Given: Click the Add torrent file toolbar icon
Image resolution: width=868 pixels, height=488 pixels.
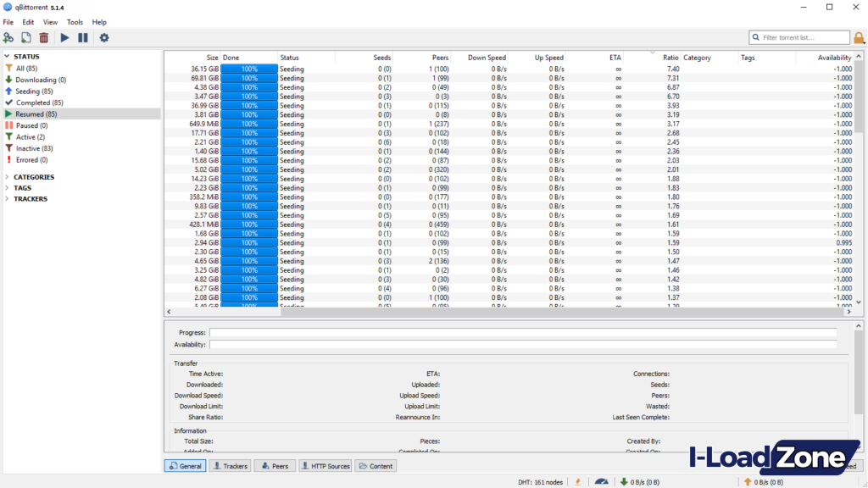Looking at the screenshot, I should (x=26, y=37).
